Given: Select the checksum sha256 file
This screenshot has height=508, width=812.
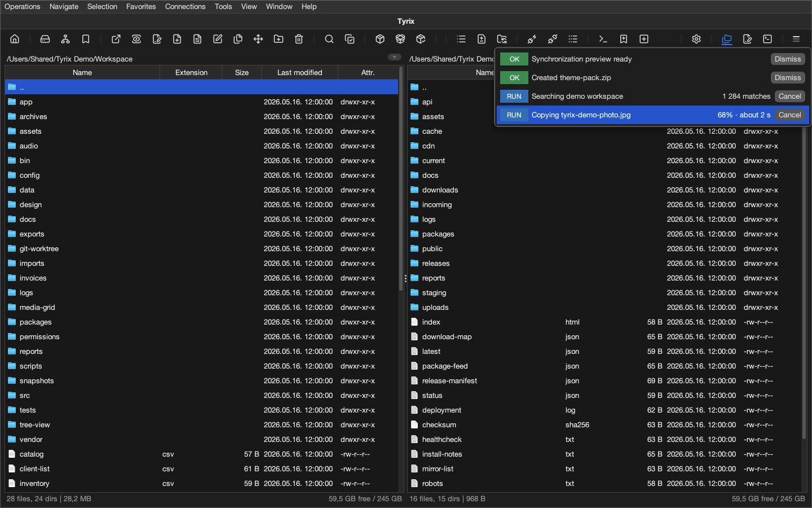Looking at the screenshot, I should pos(604,425).
